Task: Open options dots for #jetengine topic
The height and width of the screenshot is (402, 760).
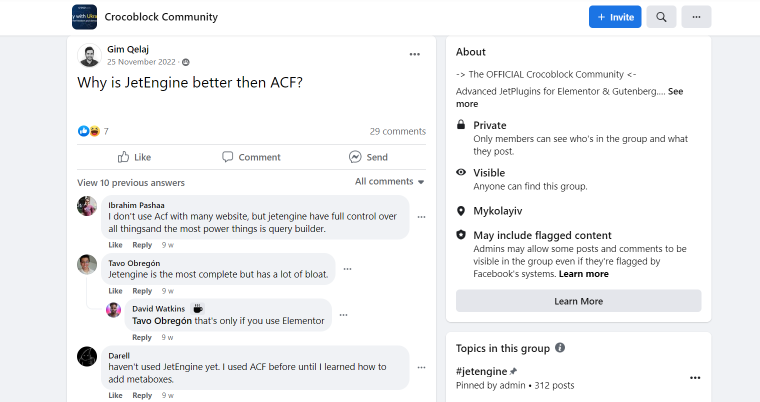Action: click(695, 378)
